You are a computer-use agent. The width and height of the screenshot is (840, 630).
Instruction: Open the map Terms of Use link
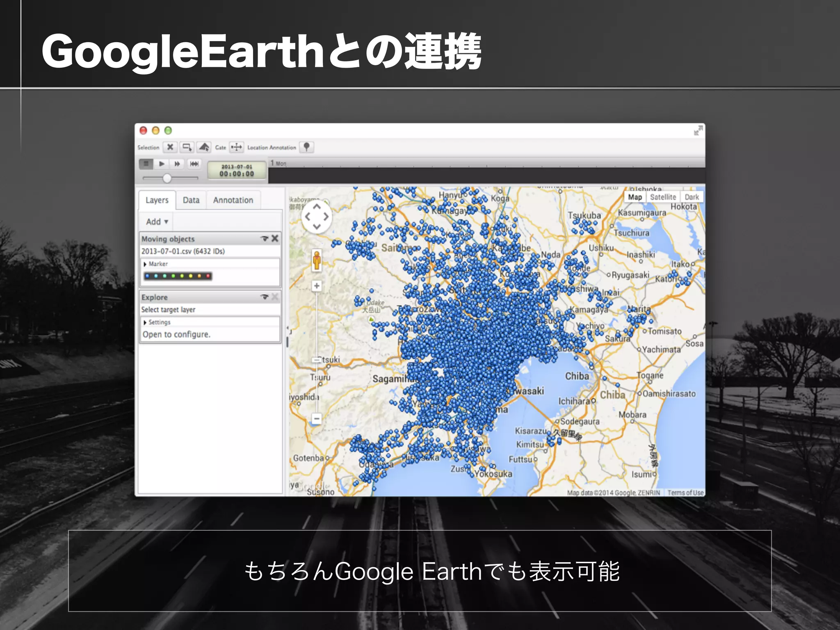685,493
